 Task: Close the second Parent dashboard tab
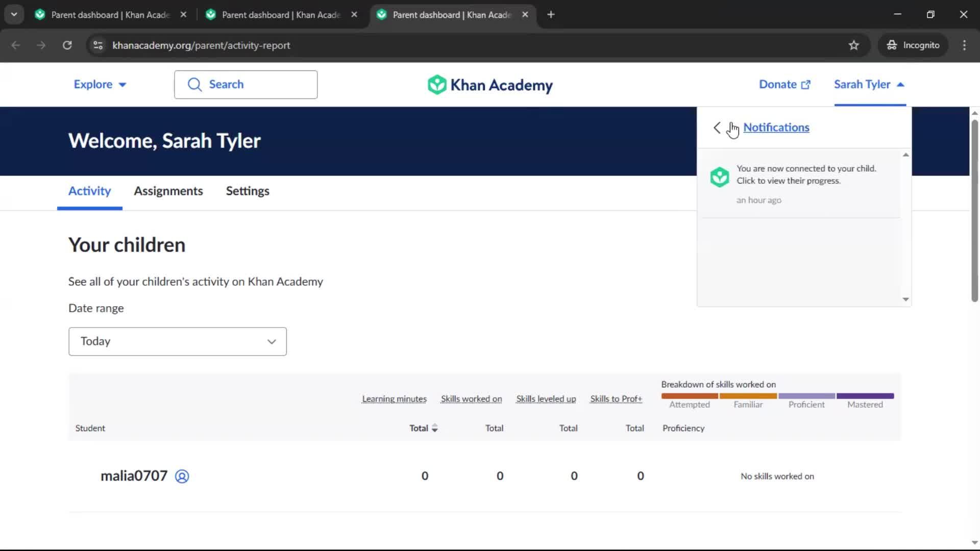(x=354, y=15)
